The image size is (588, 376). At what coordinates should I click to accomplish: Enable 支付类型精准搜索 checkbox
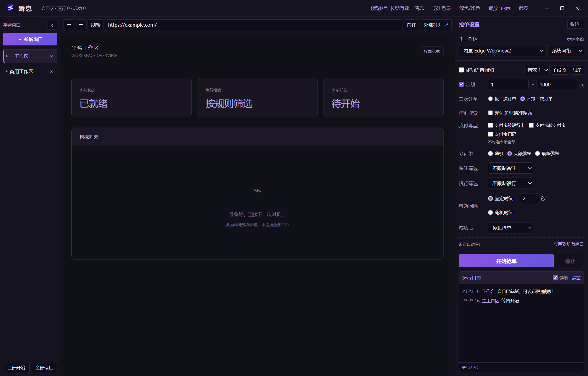click(x=491, y=113)
